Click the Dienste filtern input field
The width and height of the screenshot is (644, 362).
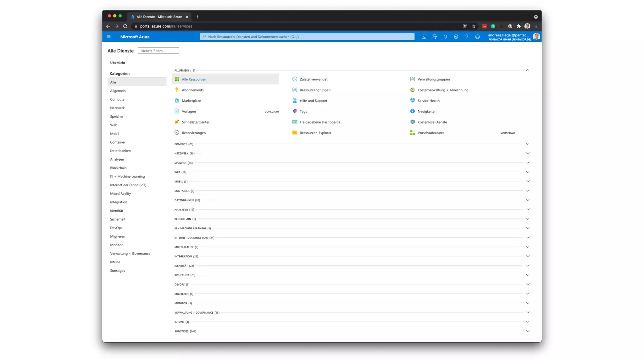[x=158, y=51]
